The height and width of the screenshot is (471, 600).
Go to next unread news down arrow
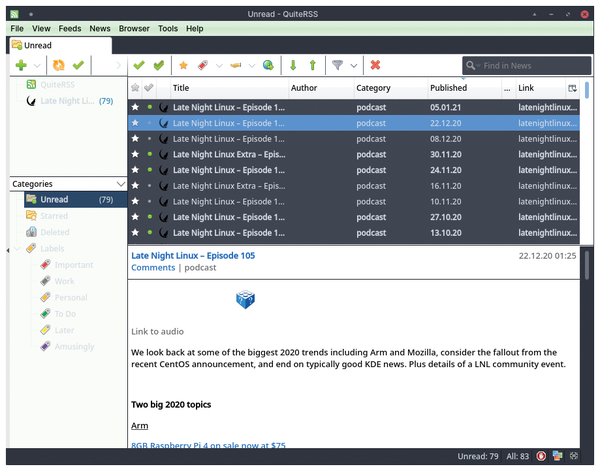(x=293, y=65)
